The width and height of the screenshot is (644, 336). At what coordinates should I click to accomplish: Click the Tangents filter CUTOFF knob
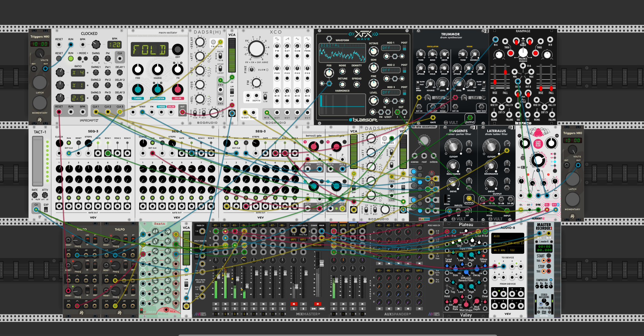(453, 146)
